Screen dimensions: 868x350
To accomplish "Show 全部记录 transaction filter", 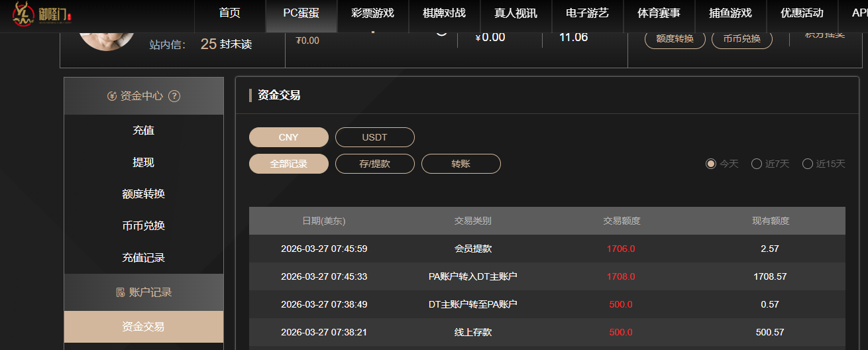I will pos(289,164).
